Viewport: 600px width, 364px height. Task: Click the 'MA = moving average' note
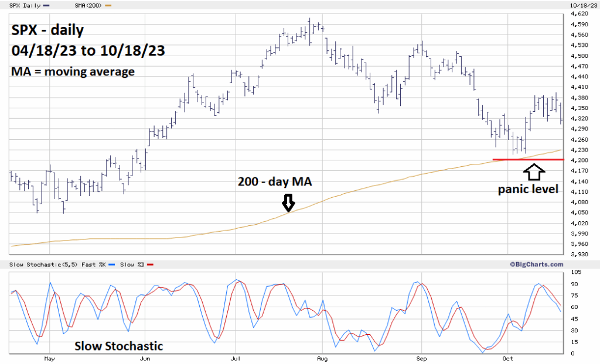point(73,71)
